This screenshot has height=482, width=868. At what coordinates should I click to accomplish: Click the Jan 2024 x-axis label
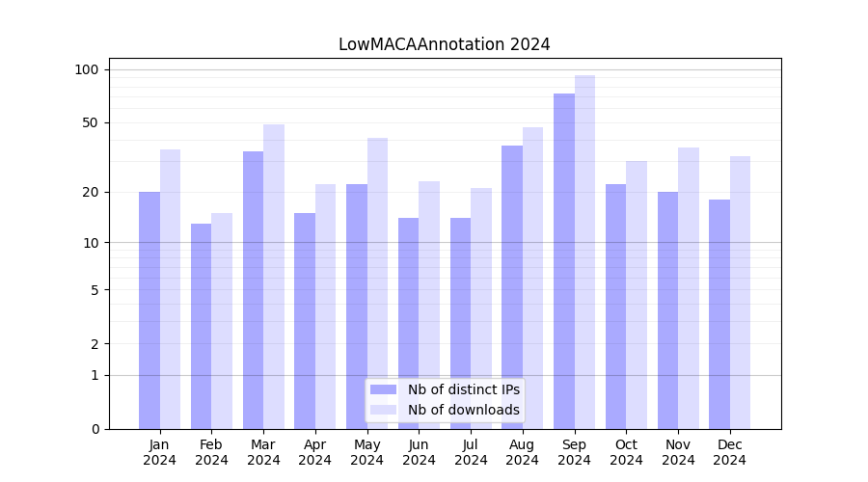coord(160,452)
